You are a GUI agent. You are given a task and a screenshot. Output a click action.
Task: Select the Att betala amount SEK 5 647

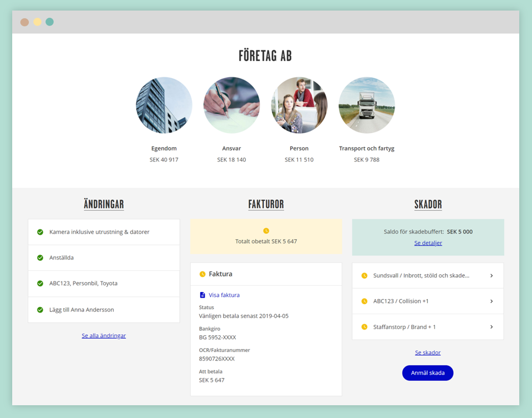tap(212, 380)
